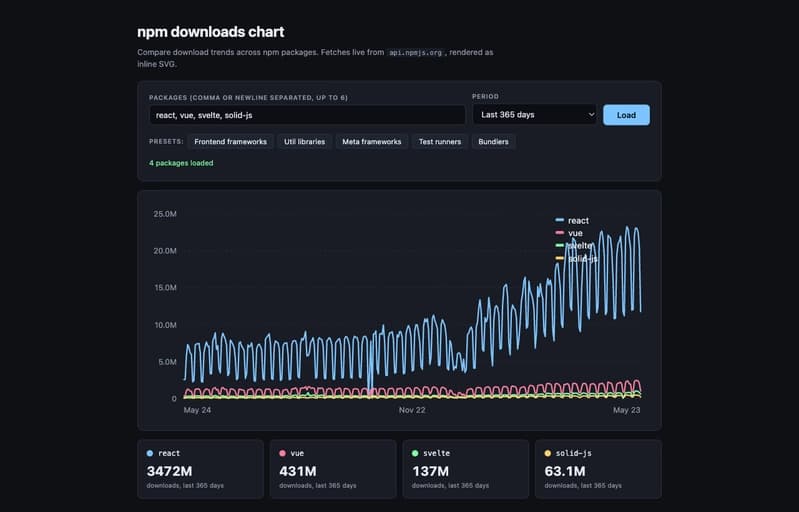Apply the Util libraries preset
The height and width of the screenshot is (512, 799).
[x=304, y=142]
